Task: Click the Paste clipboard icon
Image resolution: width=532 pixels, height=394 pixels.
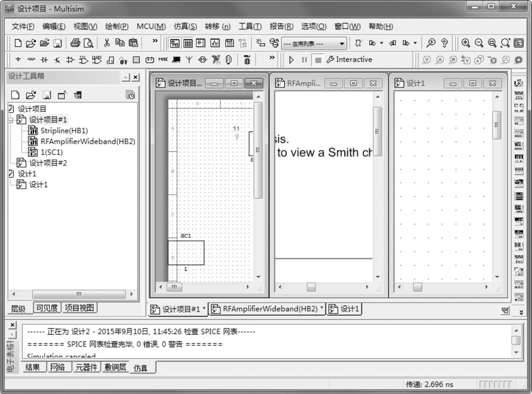Action: point(133,43)
